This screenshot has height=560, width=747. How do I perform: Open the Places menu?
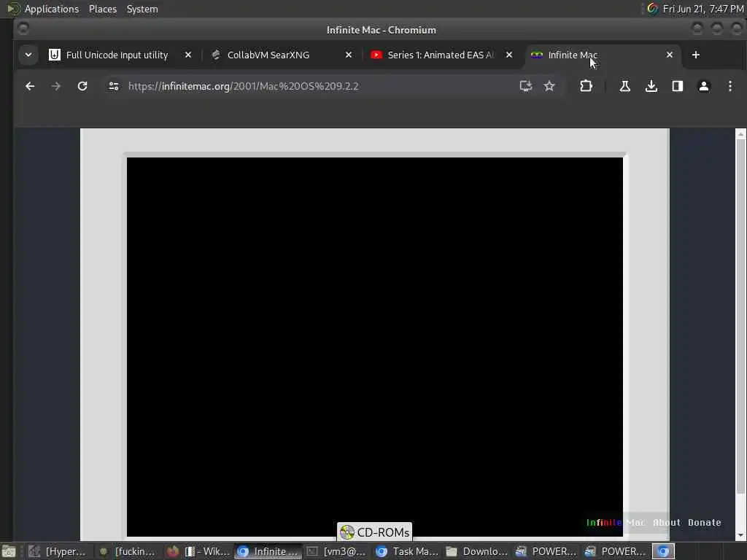click(x=102, y=9)
